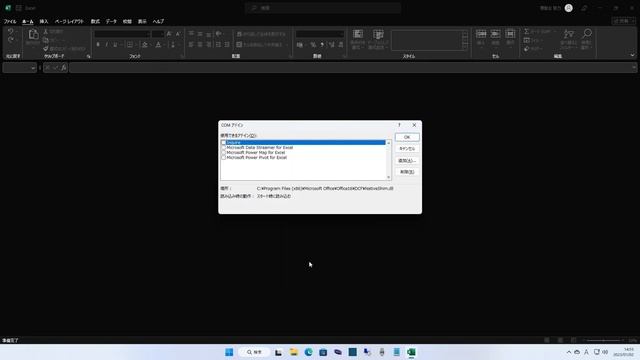Enable Microsoft Data Streamer for Excel checkbox
640x360 pixels.
(223, 147)
